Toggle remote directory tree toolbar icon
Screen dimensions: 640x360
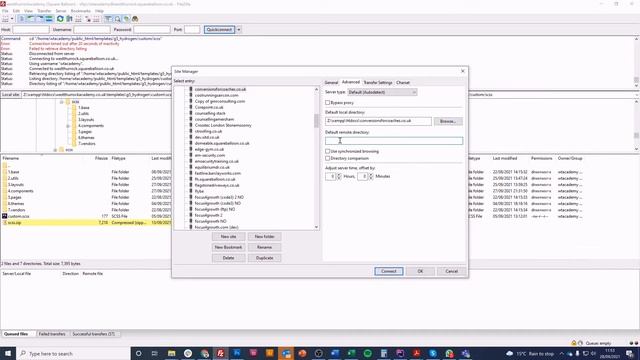[x=40, y=19]
